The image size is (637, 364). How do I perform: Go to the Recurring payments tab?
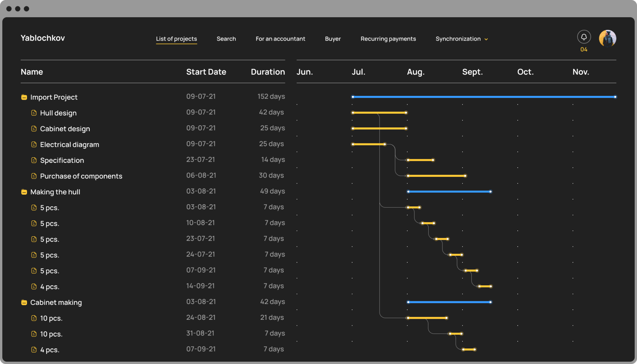(x=388, y=39)
